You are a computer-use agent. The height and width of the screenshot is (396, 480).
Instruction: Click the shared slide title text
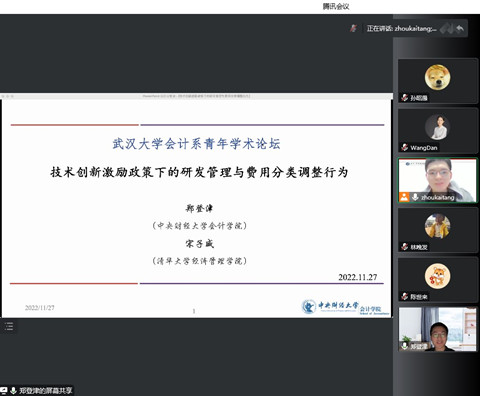click(x=199, y=172)
